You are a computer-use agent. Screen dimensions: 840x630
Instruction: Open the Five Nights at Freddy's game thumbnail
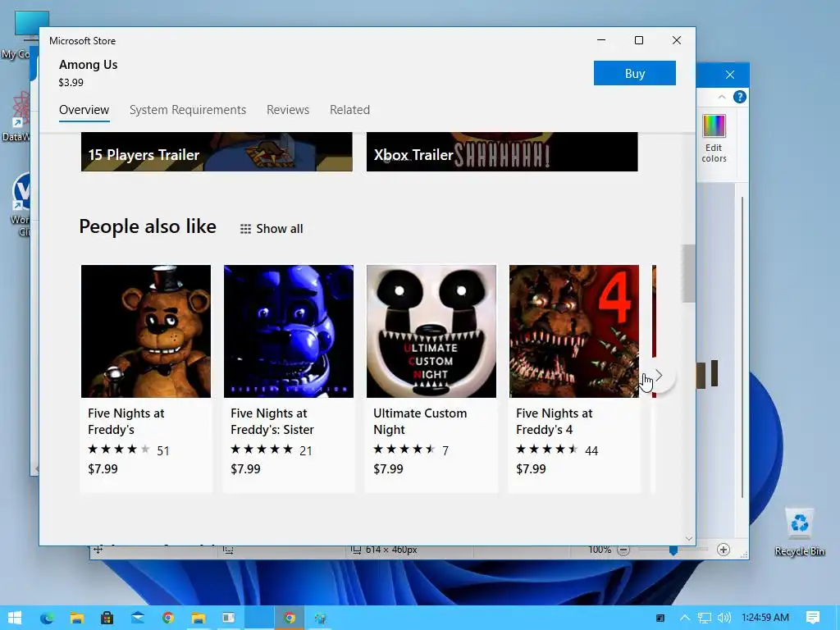pos(146,331)
